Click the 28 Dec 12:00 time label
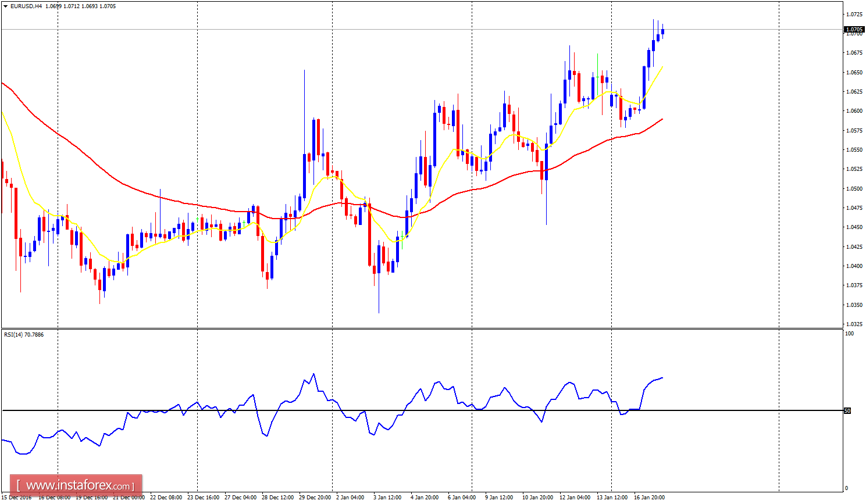Screen dimensions: 866x504 pos(277,498)
